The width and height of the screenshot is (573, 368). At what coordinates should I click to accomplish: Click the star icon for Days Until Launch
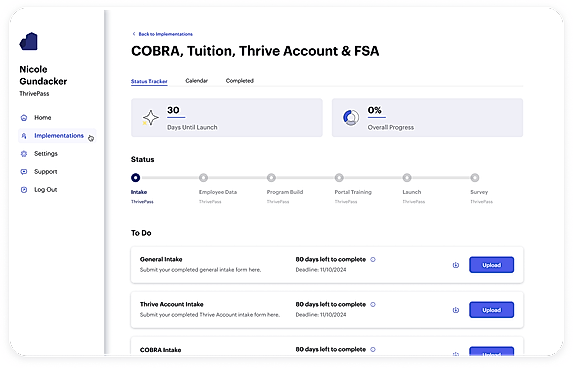pos(150,118)
